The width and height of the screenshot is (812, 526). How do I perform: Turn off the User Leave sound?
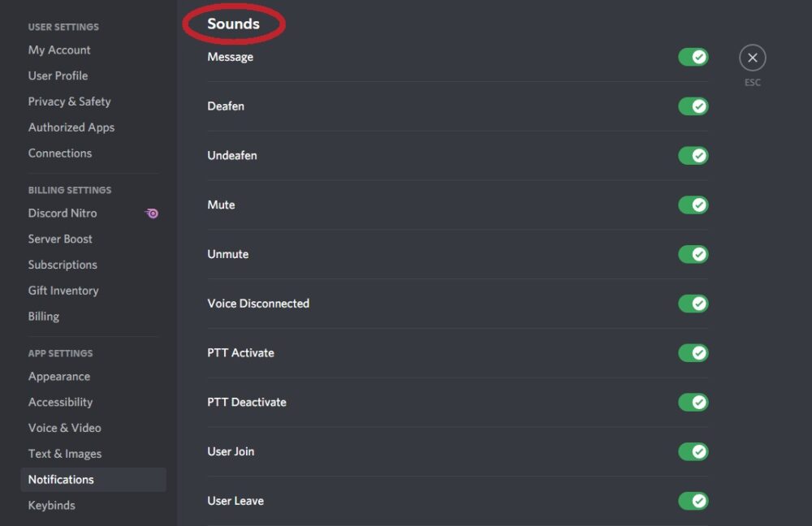[x=693, y=501]
